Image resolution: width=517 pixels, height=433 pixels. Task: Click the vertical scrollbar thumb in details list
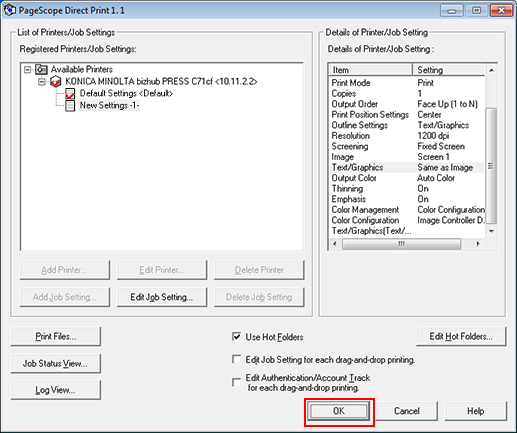point(491,166)
